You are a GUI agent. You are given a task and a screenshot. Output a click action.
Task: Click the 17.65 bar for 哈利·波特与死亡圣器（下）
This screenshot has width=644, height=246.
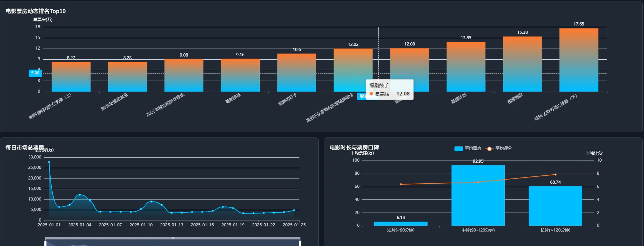click(579, 60)
